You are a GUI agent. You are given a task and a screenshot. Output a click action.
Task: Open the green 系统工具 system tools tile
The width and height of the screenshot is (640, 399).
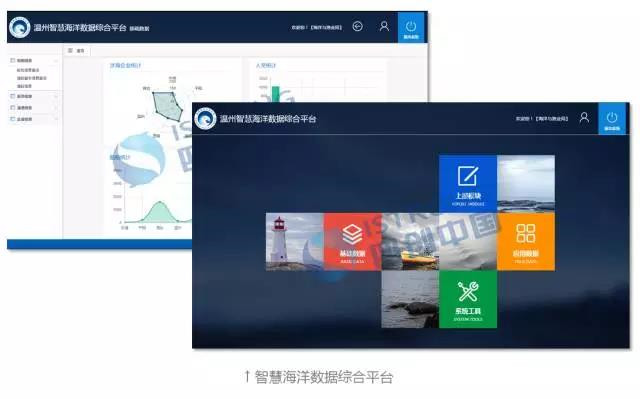pyautogui.click(x=468, y=299)
